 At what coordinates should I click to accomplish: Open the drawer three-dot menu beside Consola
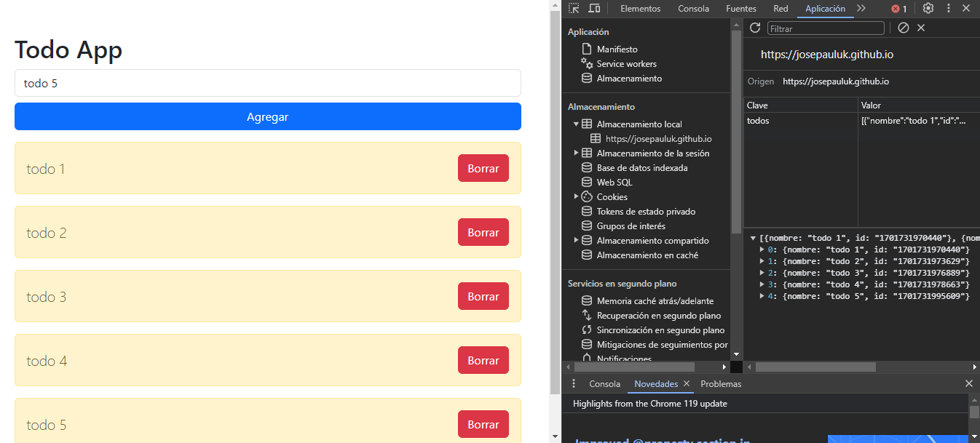[574, 383]
